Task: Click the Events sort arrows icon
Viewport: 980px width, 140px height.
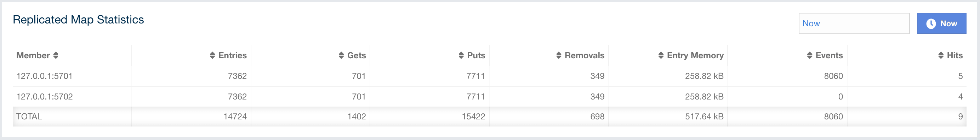Action: (810, 55)
